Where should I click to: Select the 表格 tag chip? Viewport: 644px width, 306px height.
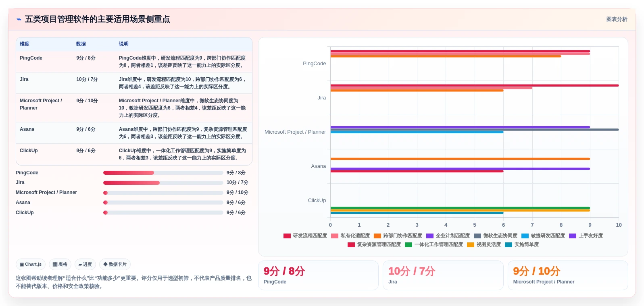[x=60, y=265]
